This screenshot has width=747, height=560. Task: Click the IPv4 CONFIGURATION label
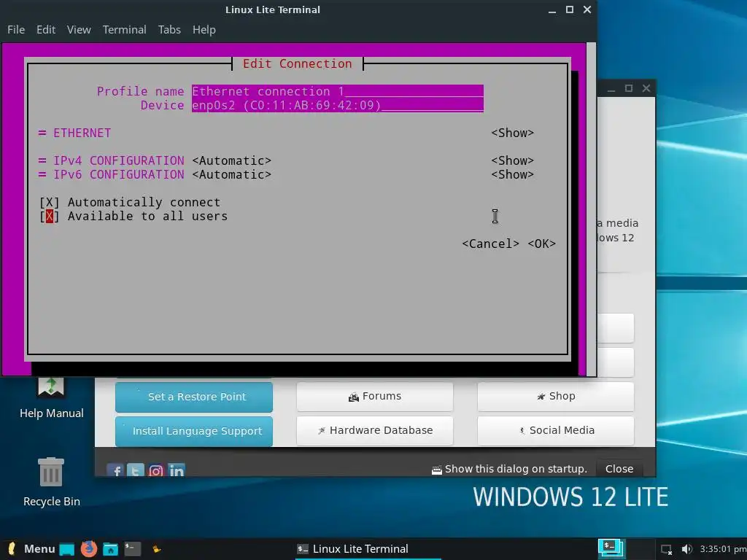coord(119,160)
